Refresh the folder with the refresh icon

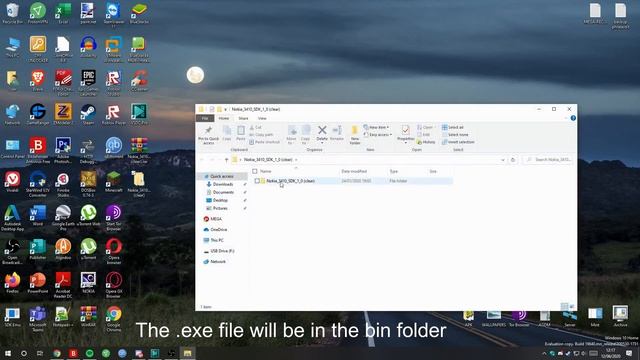coord(513,160)
